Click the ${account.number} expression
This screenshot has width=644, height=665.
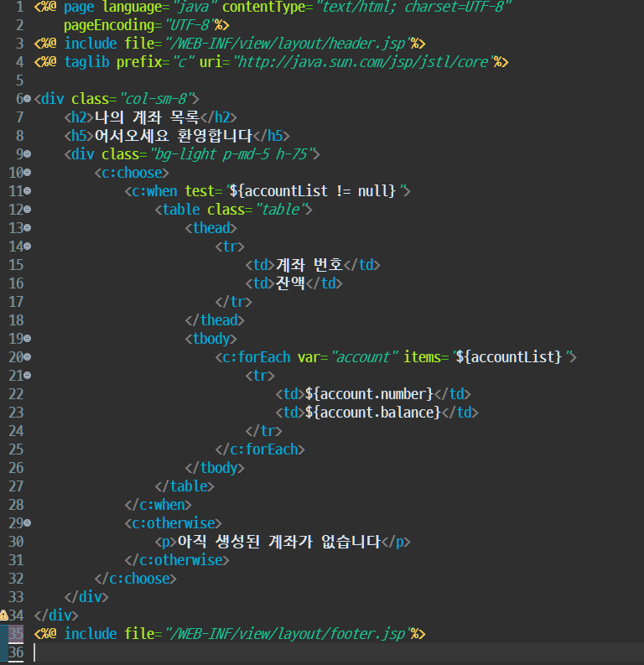369,394
